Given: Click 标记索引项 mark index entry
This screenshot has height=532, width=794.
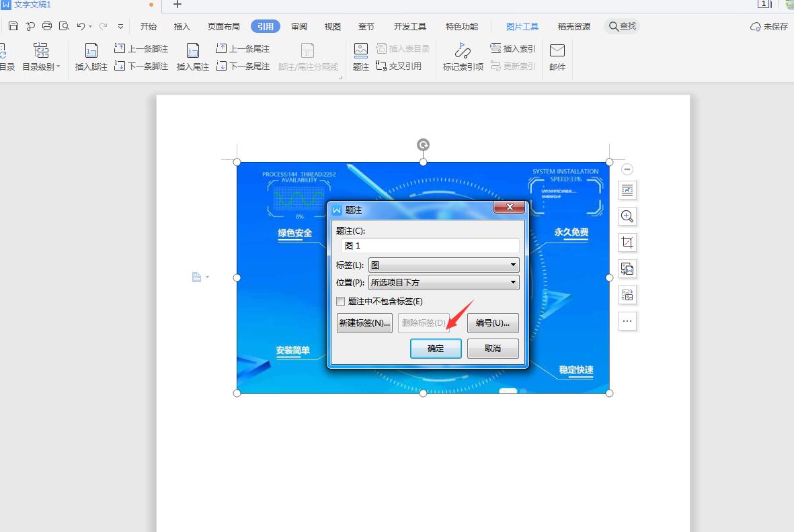Looking at the screenshot, I should 463,56.
